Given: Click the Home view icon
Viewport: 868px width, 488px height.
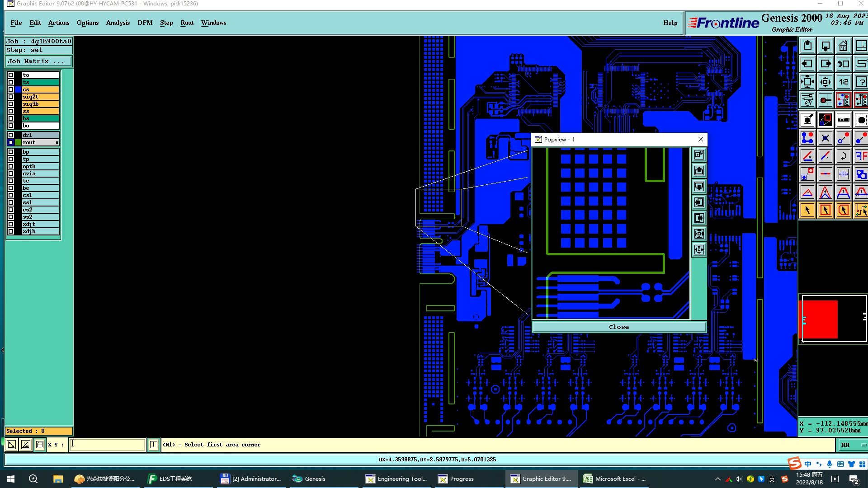Looking at the screenshot, I should click(x=843, y=46).
